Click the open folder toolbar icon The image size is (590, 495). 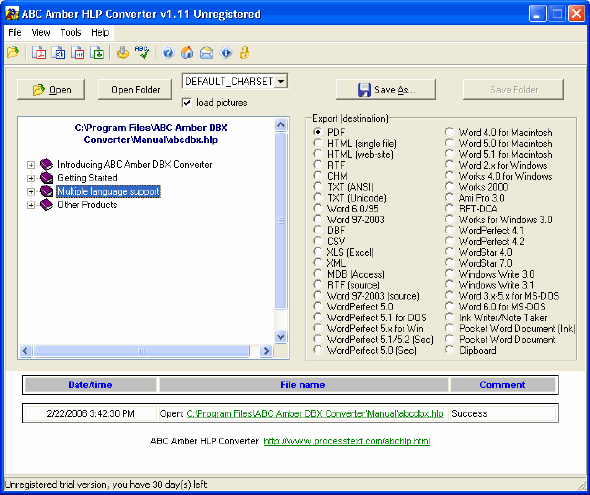pos(13,52)
